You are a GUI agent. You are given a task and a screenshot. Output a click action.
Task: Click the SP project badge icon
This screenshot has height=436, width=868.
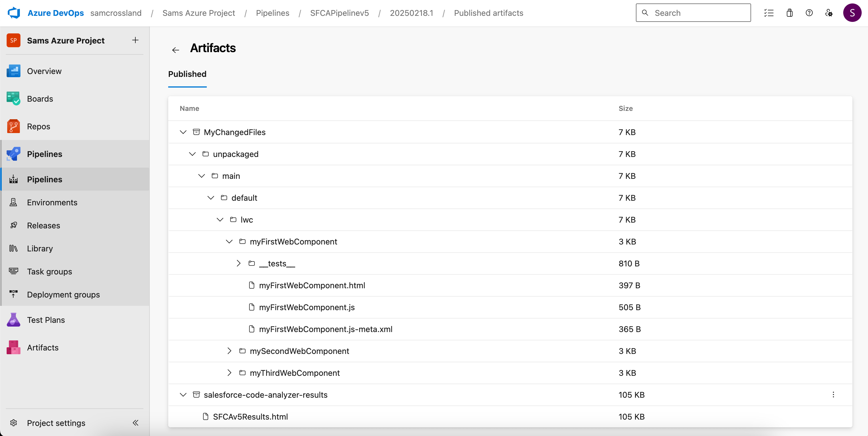coord(14,40)
